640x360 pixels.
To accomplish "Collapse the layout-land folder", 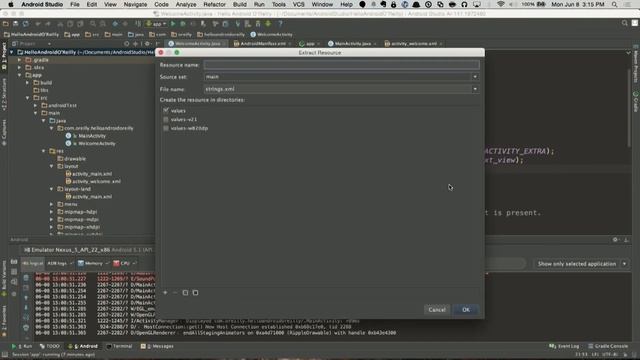I will coord(51,189).
